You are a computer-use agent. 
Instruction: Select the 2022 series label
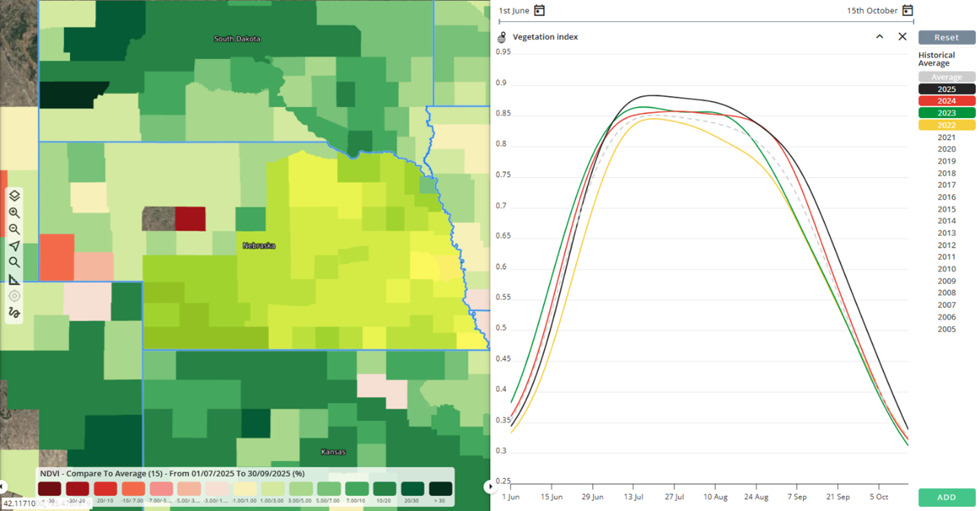click(946, 125)
